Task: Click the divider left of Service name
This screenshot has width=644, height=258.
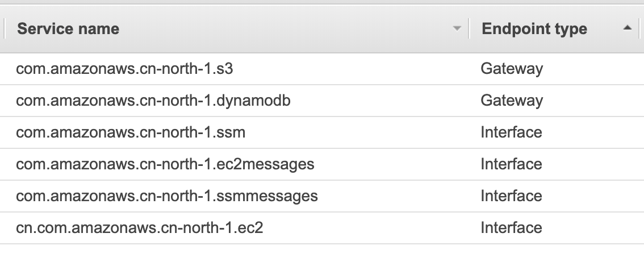Action: pyautogui.click(x=4, y=29)
